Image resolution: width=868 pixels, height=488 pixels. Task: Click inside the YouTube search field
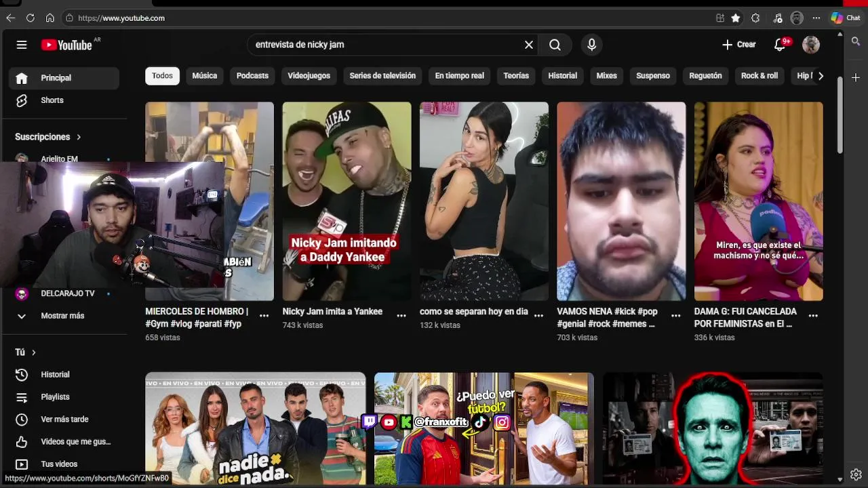387,45
